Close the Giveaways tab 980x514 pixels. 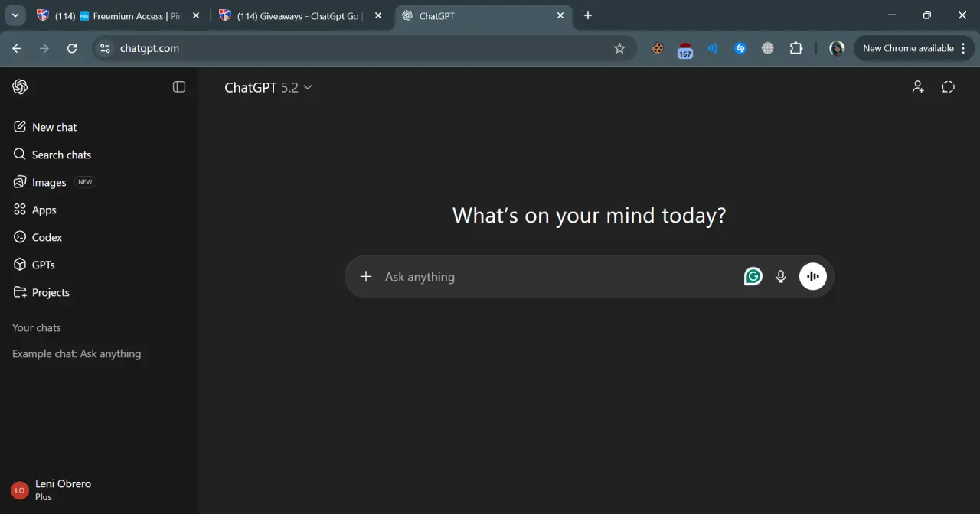point(377,15)
